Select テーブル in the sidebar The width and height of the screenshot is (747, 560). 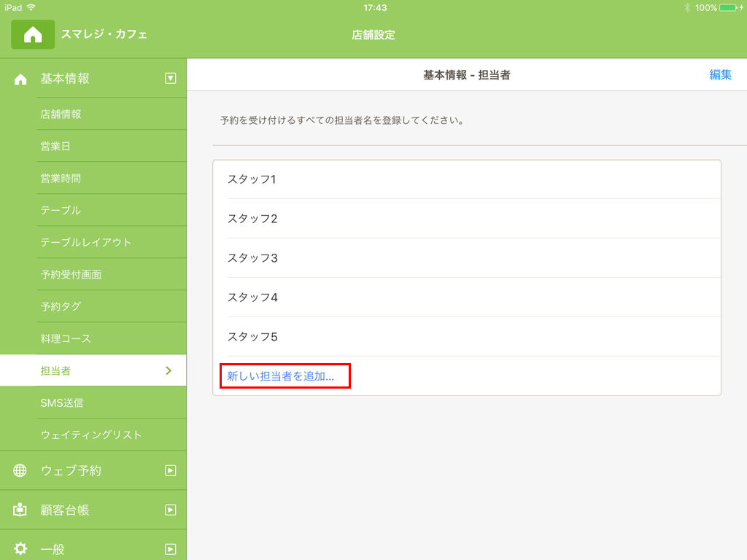112,210
